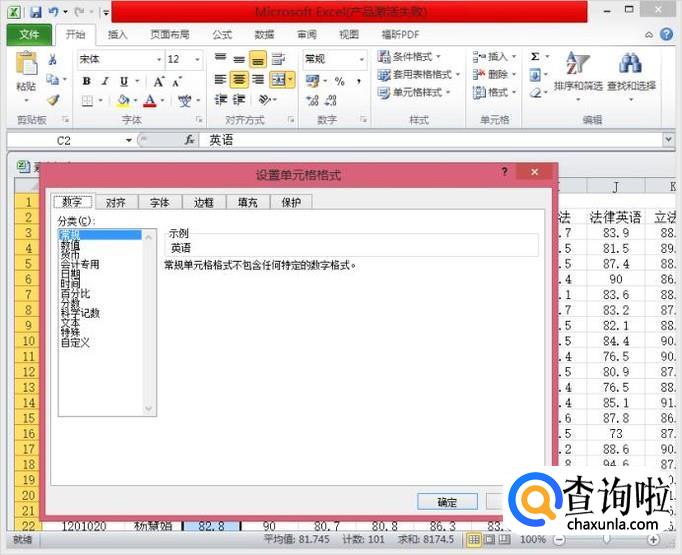Switch to 插入 ribbon tab

coord(117,35)
